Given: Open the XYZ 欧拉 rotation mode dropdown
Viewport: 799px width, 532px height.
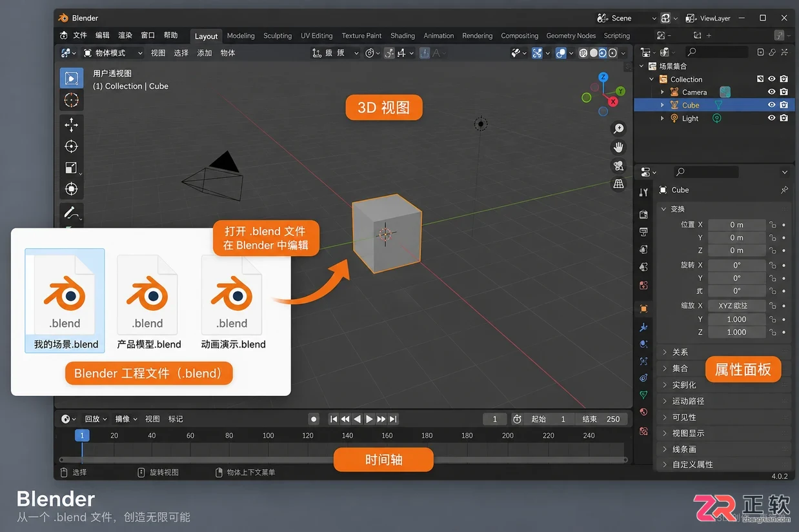Looking at the screenshot, I should [x=736, y=306].
